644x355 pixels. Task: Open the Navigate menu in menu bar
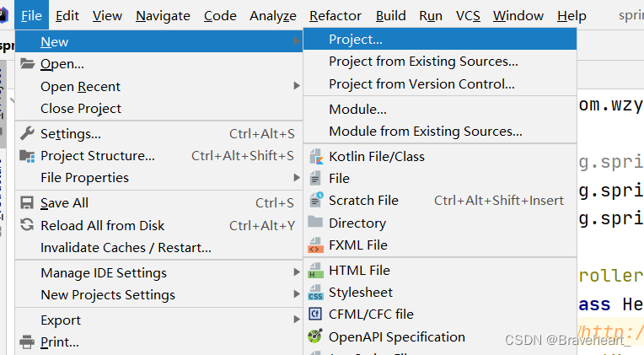pyautogui.click(x=163, y=15)
